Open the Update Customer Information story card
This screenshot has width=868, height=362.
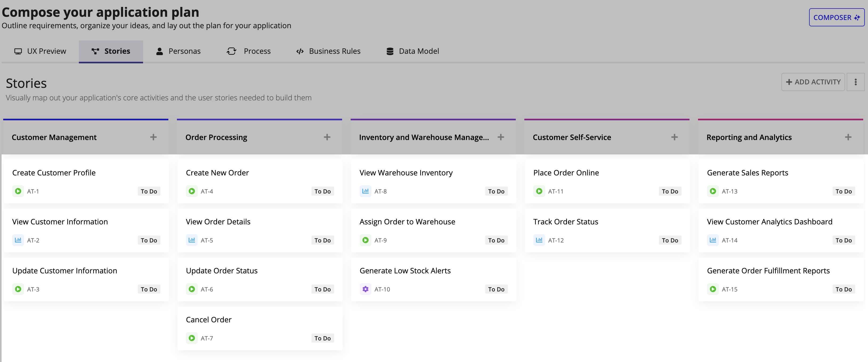pos(86,279)
